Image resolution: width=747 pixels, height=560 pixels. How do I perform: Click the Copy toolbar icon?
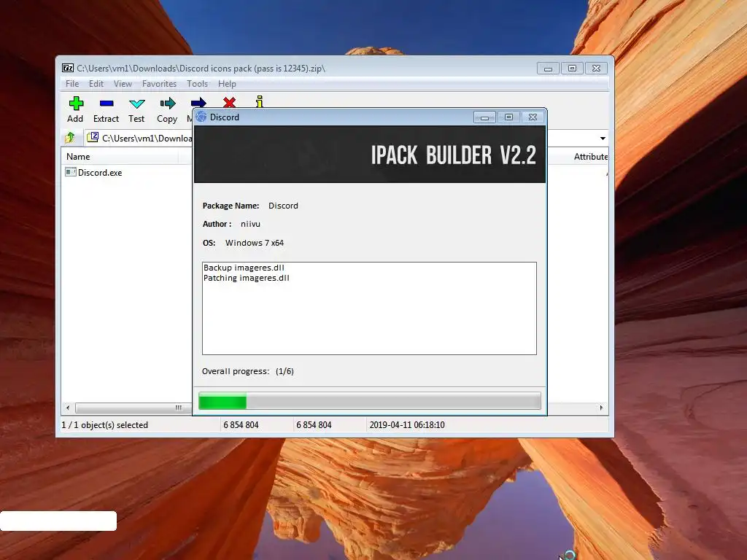(x=168, y=104)
